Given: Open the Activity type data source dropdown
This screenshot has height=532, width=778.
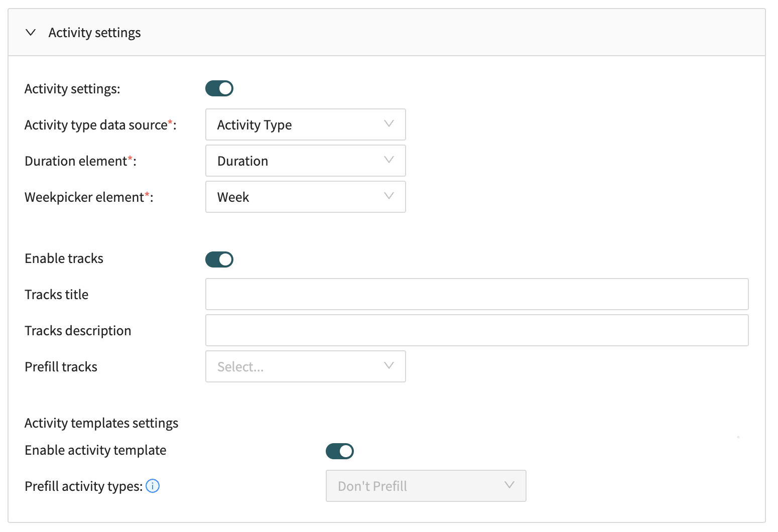Looking at the screenshot, I should click(x=305, y=124).
